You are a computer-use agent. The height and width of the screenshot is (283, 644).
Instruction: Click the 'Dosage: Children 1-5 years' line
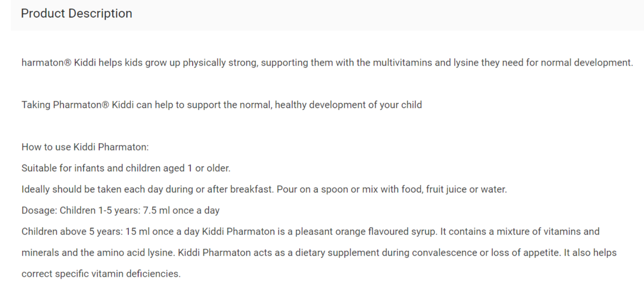121,211
